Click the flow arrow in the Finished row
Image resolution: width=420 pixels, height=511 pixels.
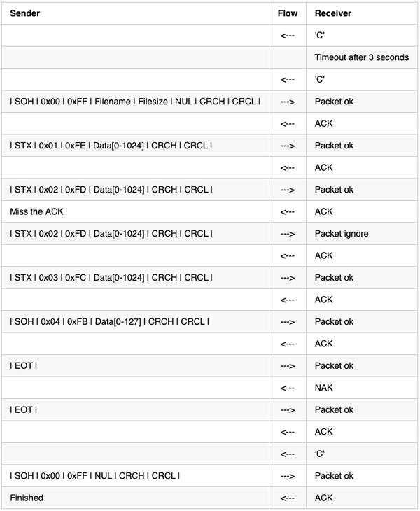(x=287, y=498)
